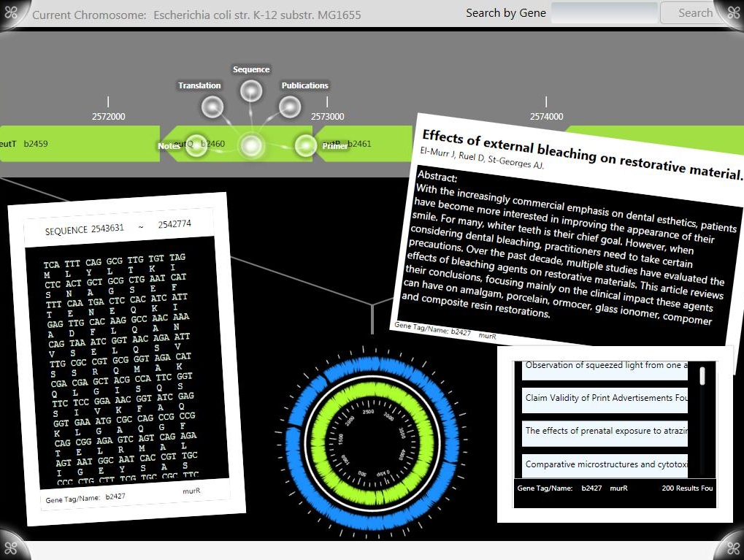The height and width of the screenshot is (560, 744).
Task: Focus the Search by Gene input field
Action: coord(605,13)
